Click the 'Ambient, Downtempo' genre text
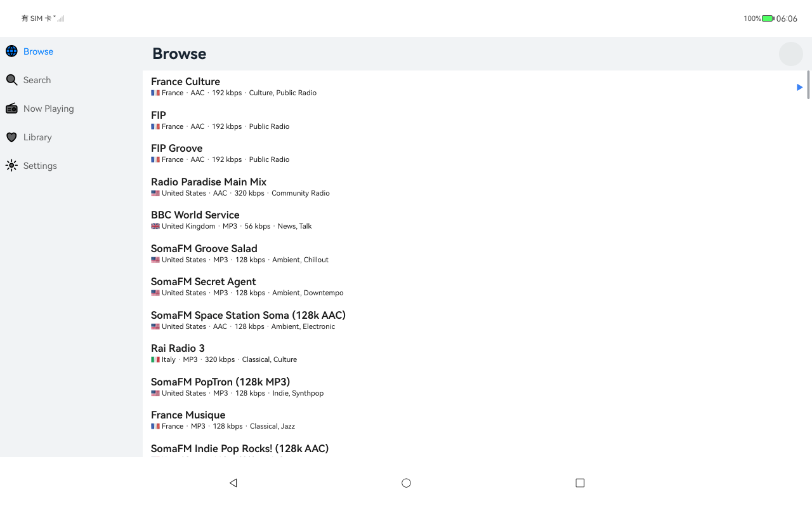The image size is (812, 508). [x=308, y=293]
